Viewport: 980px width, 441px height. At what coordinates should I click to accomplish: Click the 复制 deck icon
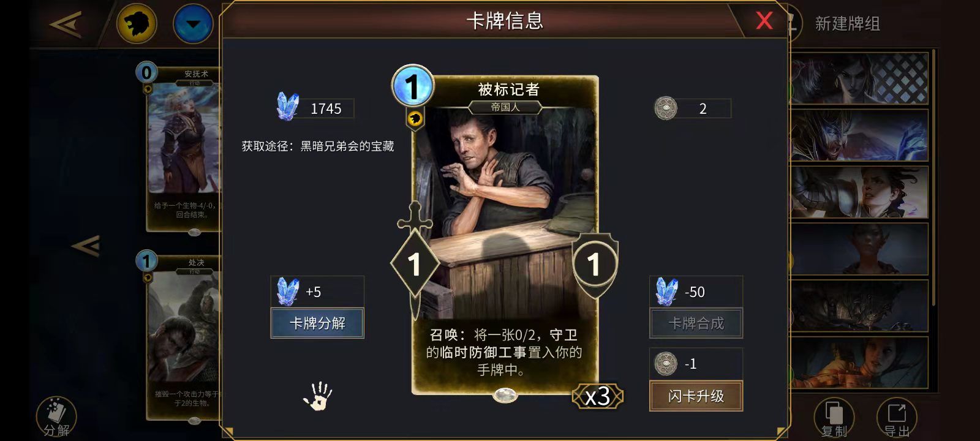point(834,418)
